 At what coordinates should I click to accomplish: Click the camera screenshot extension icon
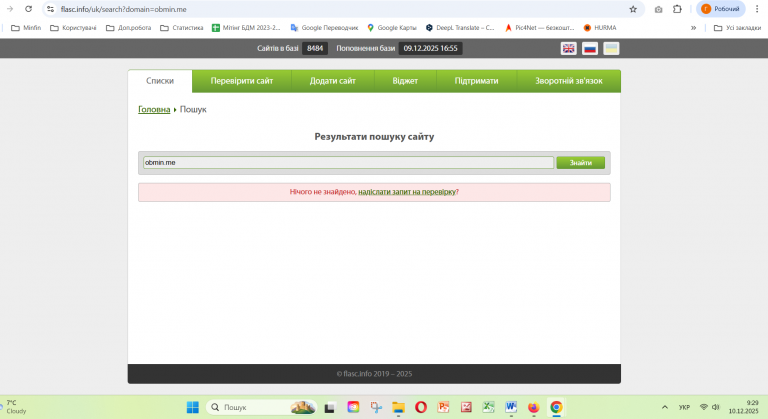pos(658,9)
